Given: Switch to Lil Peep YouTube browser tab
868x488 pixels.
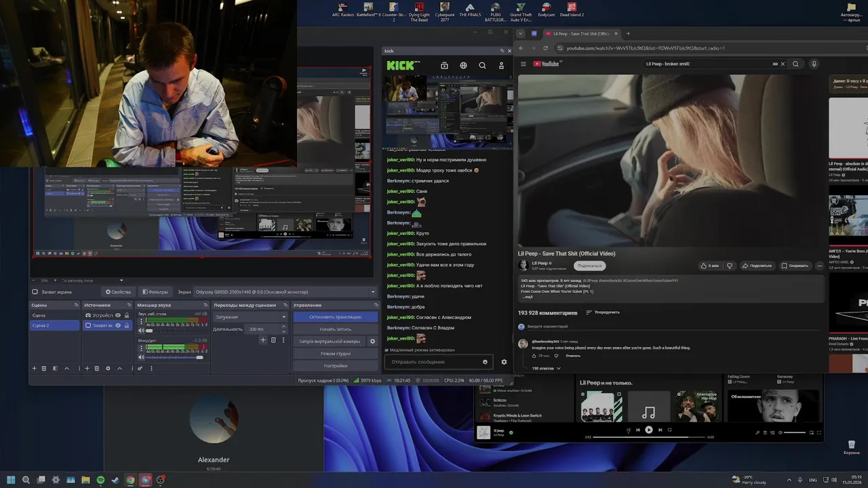Looking at the screenshot, I should [582, 34].
